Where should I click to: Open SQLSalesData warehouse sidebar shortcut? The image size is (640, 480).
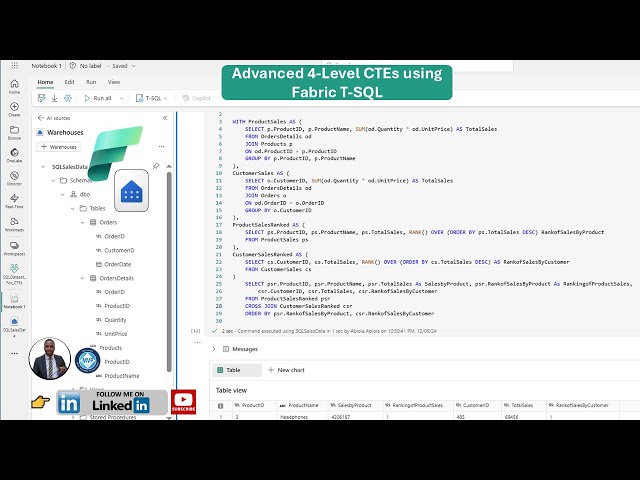(x=14, y=327)
